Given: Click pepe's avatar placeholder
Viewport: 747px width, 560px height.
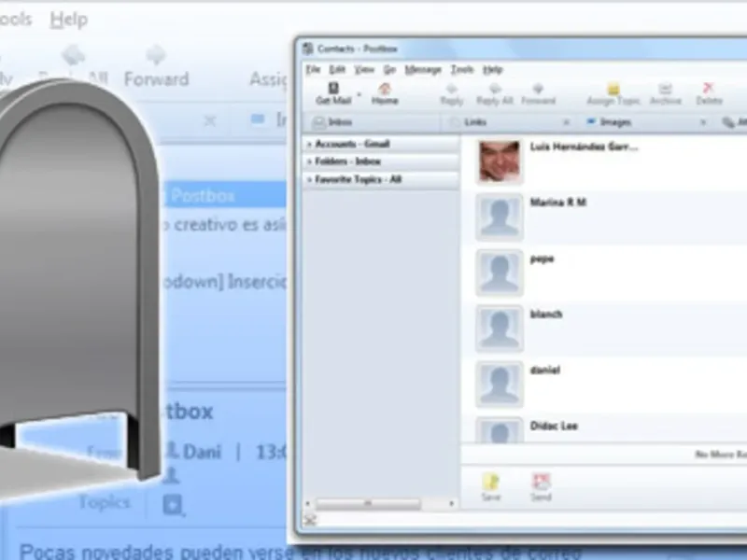Looking at the screenshot, I should 500,273.
